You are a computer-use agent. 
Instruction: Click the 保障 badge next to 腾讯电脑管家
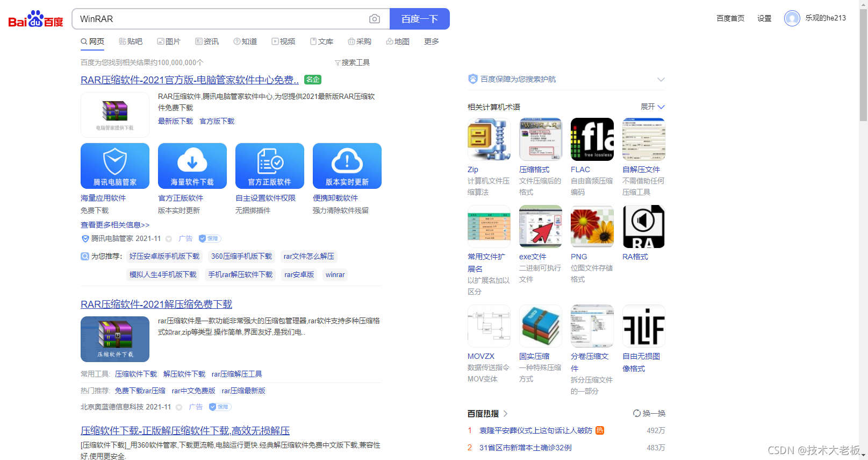point(210,238)
